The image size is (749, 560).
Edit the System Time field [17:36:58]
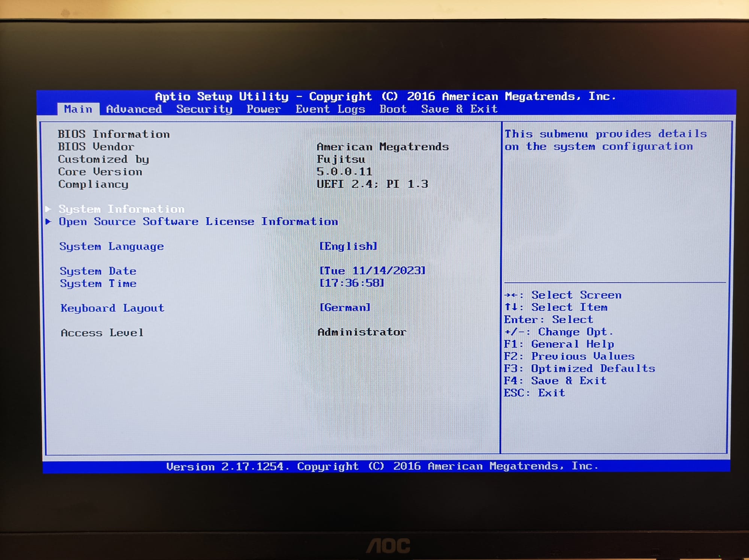pos(352,283)
